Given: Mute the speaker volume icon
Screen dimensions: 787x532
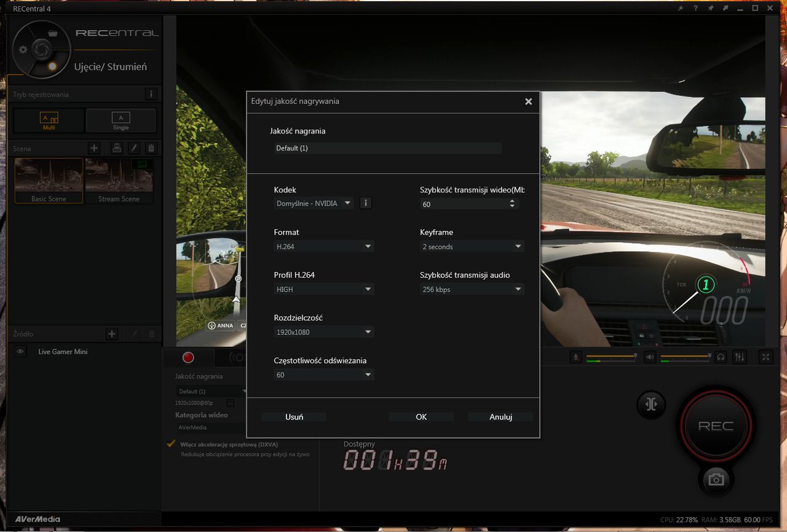Looking at the screenshot, I should pyautogui.click(x=649, y=357).
